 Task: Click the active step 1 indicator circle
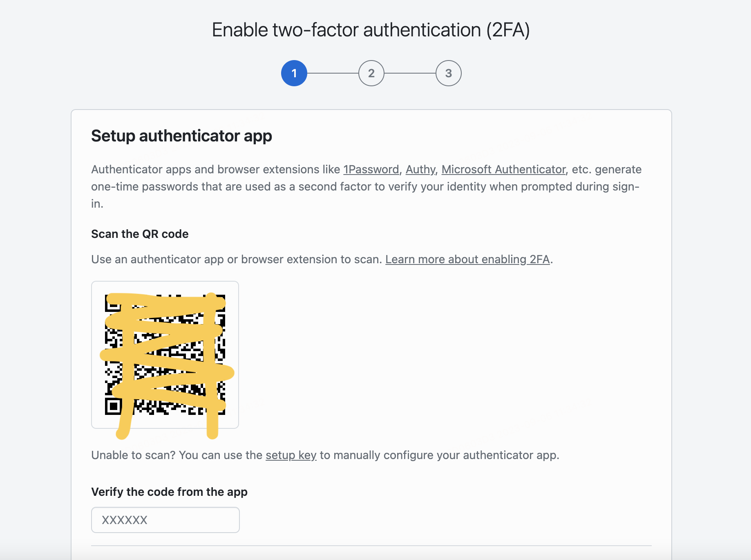294,73
